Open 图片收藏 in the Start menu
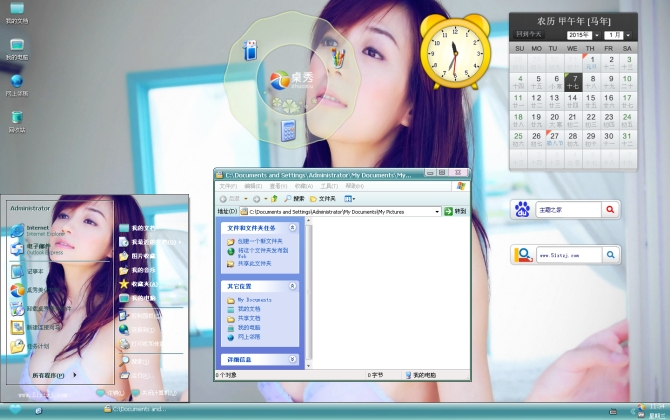Screen dimensions: 670x420 [x=138, y=256]
